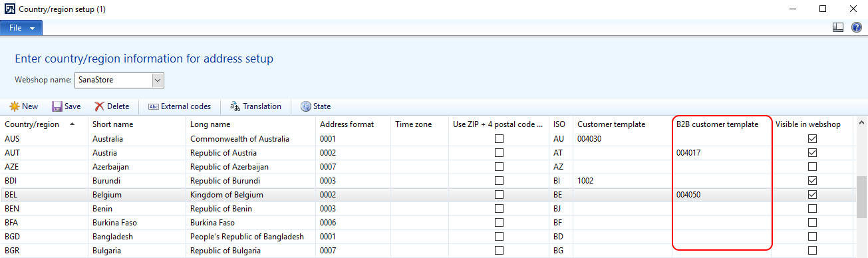Click the Time zone column header
The height and width of the screenshot is (258, 868).
point(420,124)
